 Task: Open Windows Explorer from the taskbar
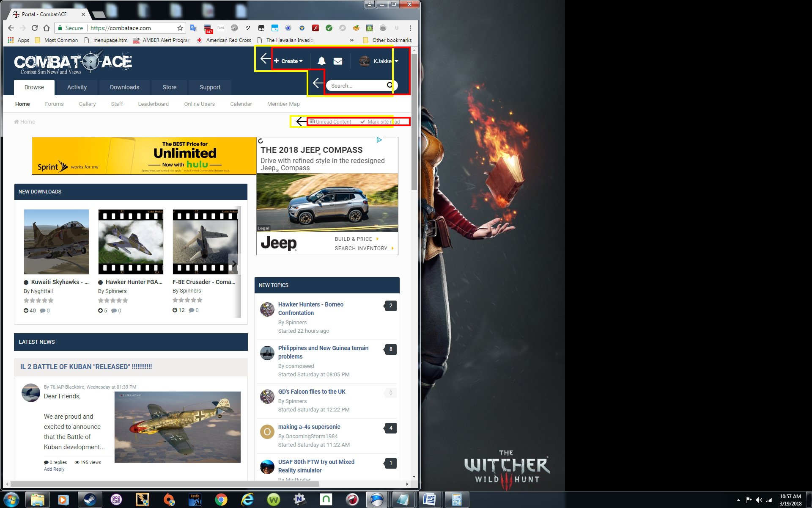(x=37, y=500)
